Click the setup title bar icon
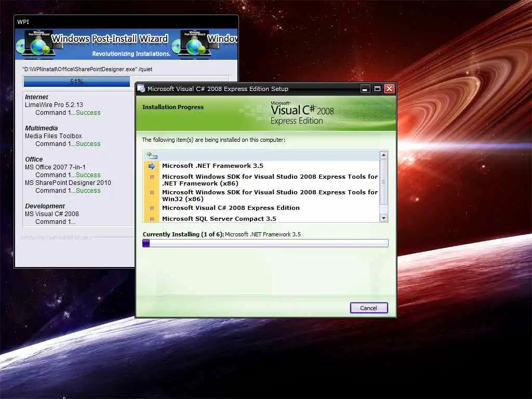532x399 pixels. 141,88
